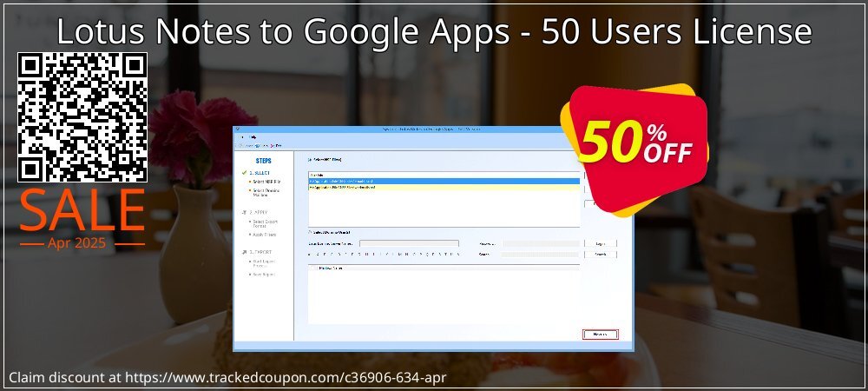Screen dimensions: 868x391
Task: Select the yellow highlighted NSF file row
Action: pyautogui.click(x=444, y=187)
